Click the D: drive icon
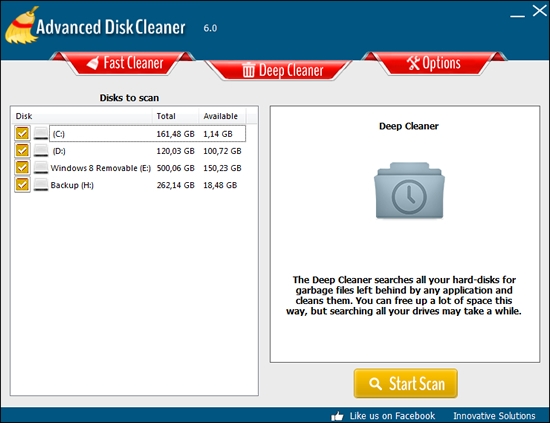The image size is (550, 423). click(41, 151)
